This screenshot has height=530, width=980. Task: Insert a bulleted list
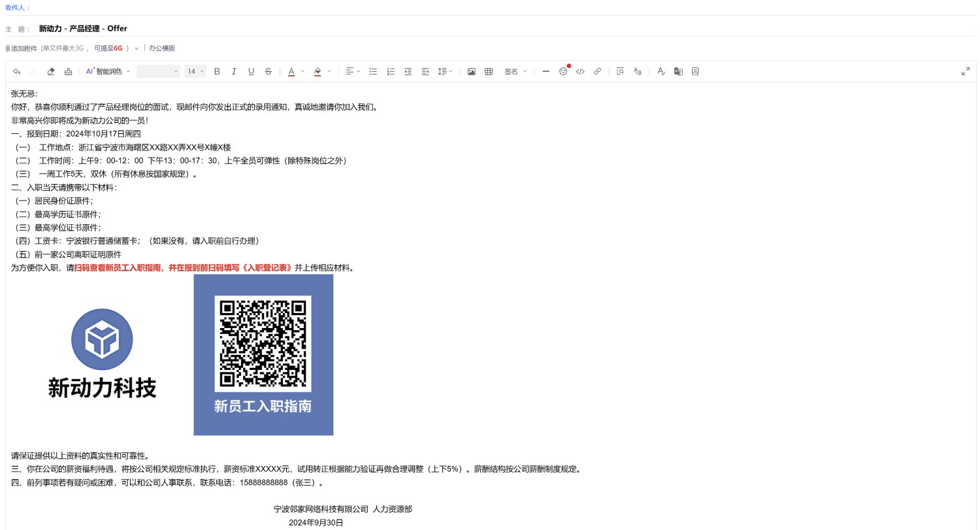(x=373, y=71)
